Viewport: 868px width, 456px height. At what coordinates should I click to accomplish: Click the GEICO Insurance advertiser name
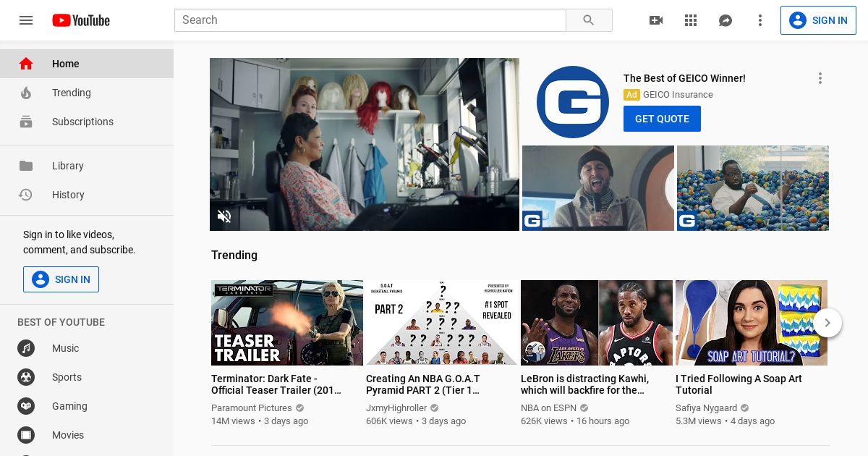click(x=678, y=95)
